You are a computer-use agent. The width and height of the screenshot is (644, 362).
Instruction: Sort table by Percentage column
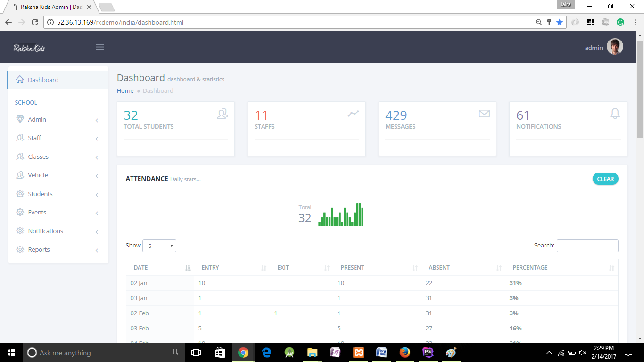[530, 268]
